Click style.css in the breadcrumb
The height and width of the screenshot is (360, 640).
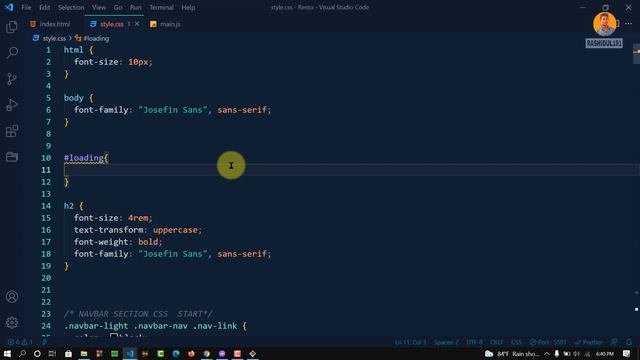(54, 38)
